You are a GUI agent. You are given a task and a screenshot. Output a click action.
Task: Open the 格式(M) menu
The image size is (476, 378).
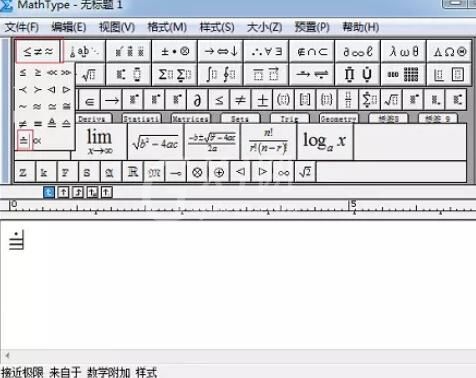167,27
